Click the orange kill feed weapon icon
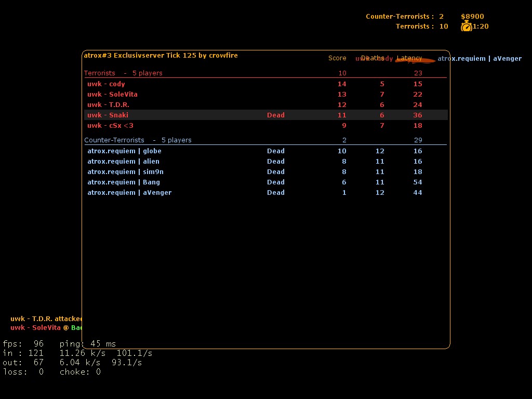The height and width of the screenshot is (399, 532). coord(415,60)
